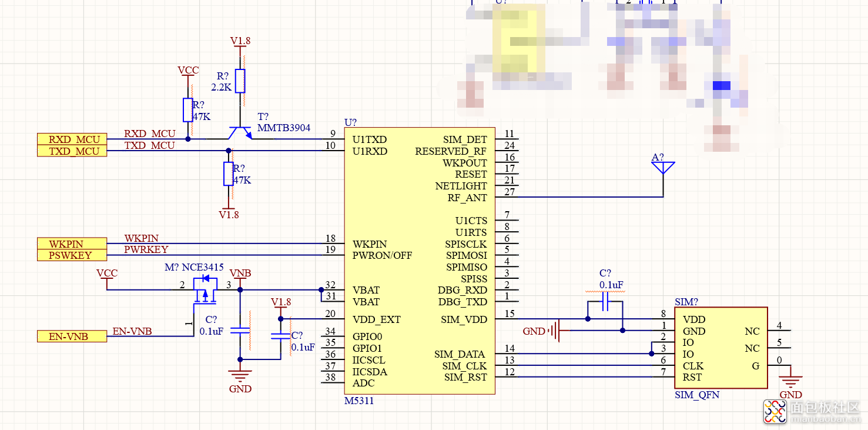This screenshot has height=430, width=868.
Task: Click the VDD_EXT pin label
Action: (x=376, y=320)
